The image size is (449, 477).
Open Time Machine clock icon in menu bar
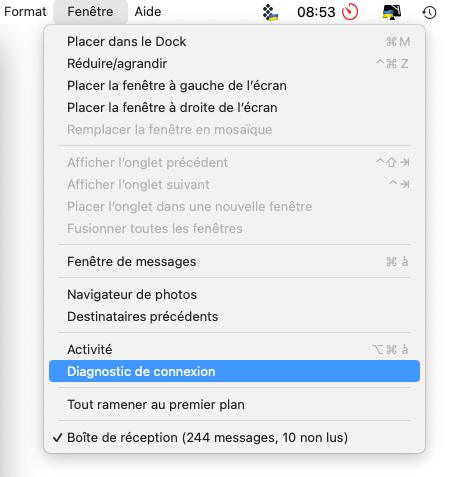coord(429,13)
